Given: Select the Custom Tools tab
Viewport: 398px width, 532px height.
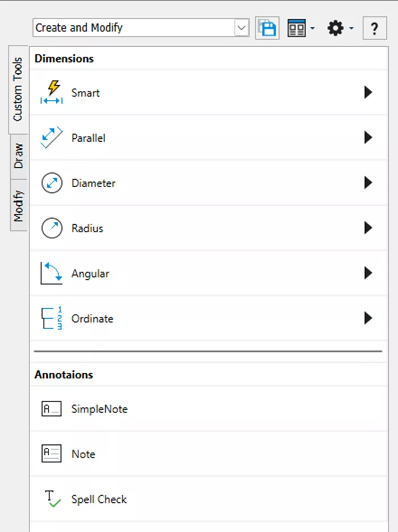Looking at the screenshot, I should pyautogui.click(x=18, y=89).
